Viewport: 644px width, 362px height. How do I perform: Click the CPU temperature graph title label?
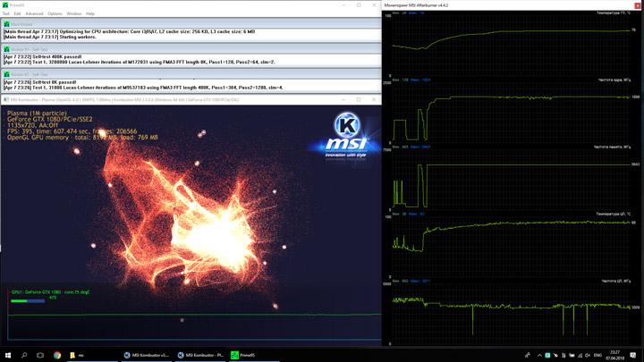614,215
